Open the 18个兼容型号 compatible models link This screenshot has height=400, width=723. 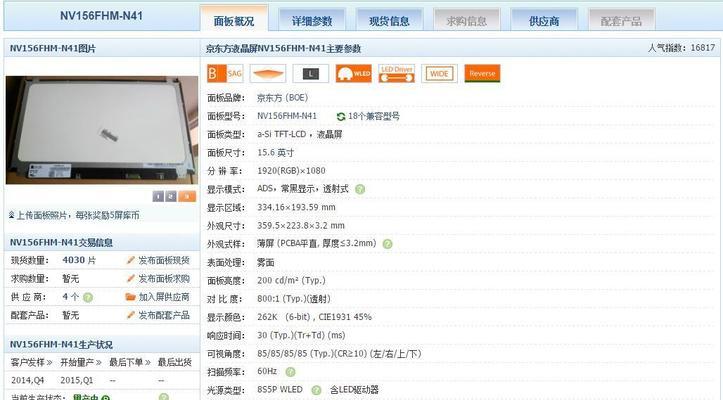[373, 116]
